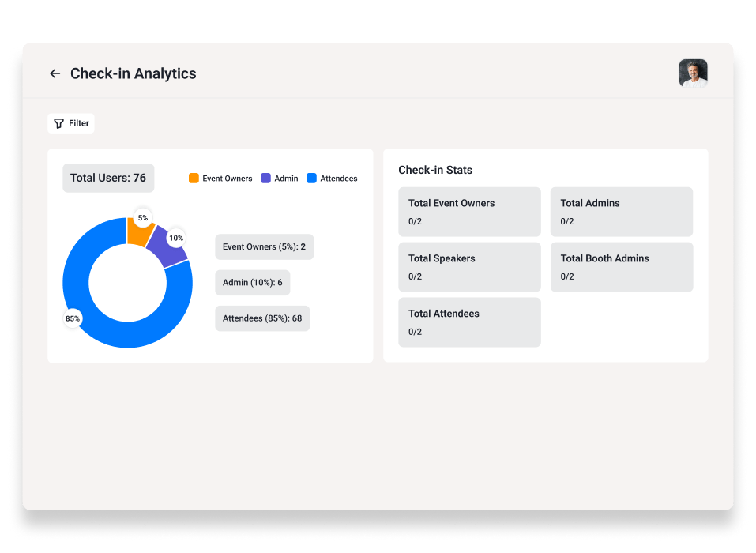Click the Total Booth Admins 0/2 counter
756x553 pixels.
(x=566, y=276)
